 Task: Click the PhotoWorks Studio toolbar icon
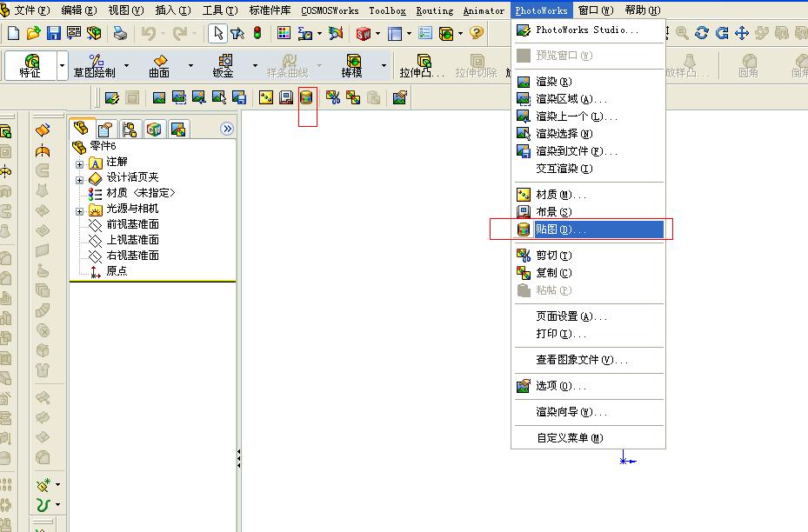112,96
